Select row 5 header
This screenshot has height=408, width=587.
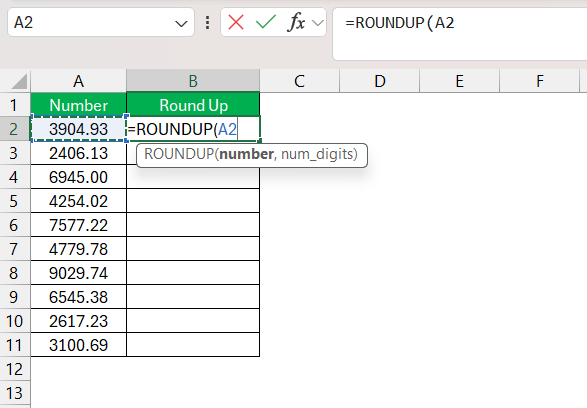15,201
